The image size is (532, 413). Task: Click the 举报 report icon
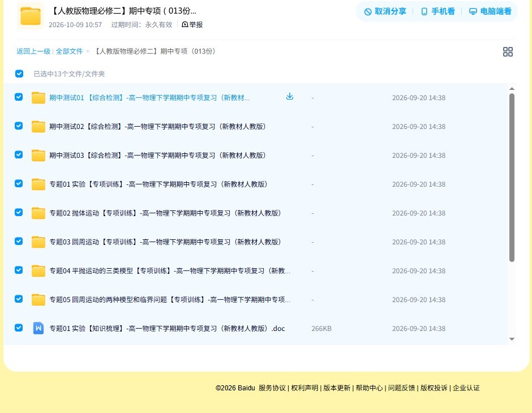click(x=185, y=24)
